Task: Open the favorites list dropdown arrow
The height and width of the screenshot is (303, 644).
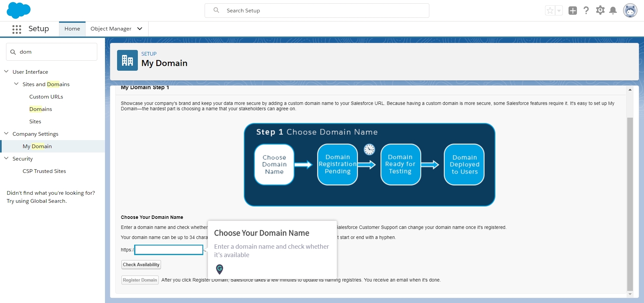Action: point(559,11)
